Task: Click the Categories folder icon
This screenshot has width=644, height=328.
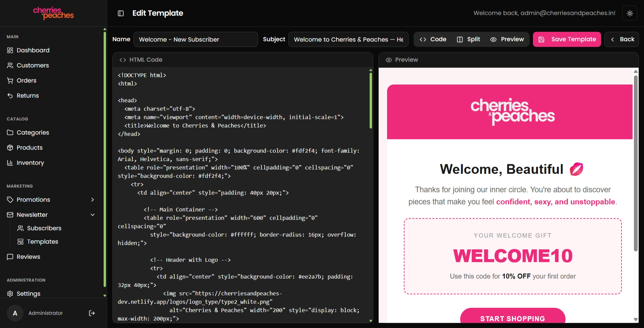Action: pyautogui.click(x=10, y=133)
